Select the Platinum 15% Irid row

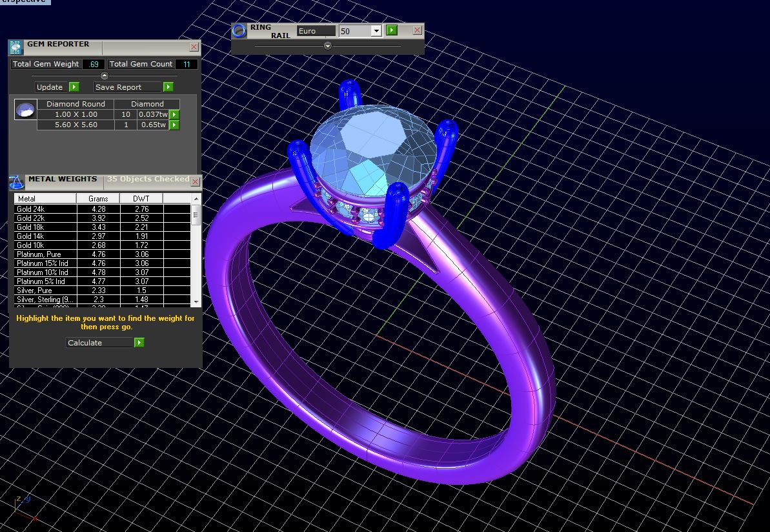coord(102,263)
